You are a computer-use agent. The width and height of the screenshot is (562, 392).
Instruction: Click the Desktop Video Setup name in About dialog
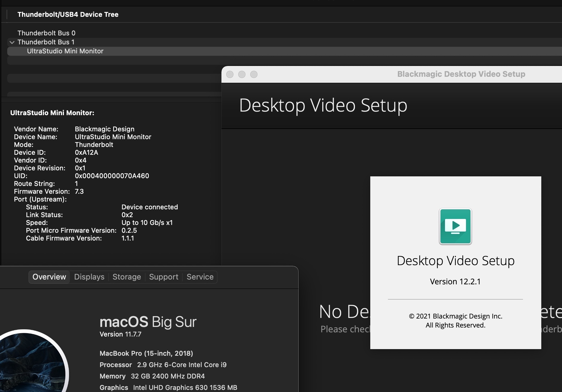[455, 261]
